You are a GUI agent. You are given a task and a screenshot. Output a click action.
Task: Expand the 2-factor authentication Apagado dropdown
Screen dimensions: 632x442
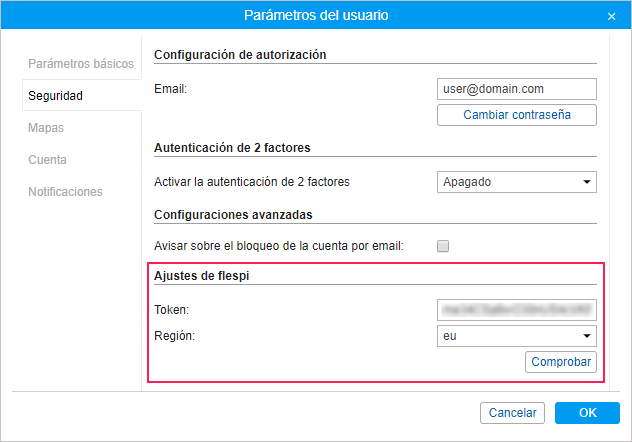point(516,182)
